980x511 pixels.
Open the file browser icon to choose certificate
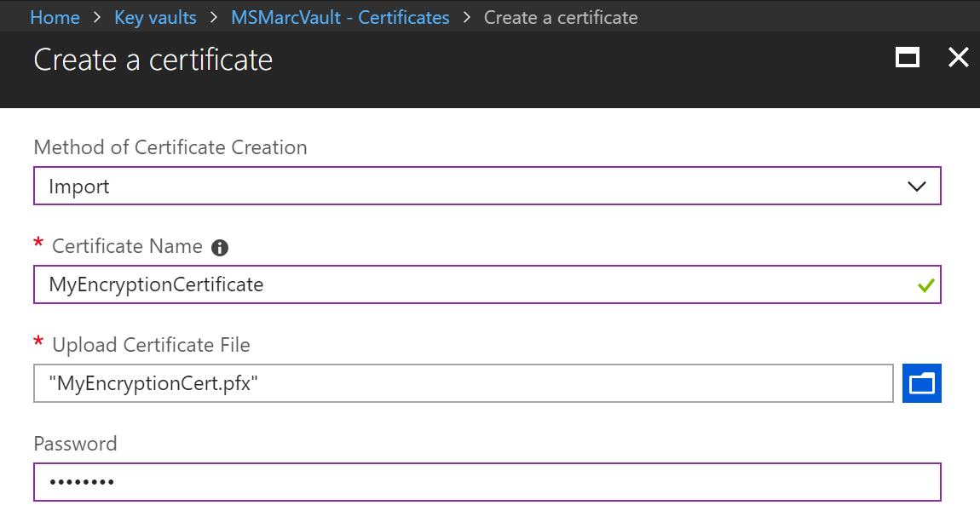[x=921, y=383]
